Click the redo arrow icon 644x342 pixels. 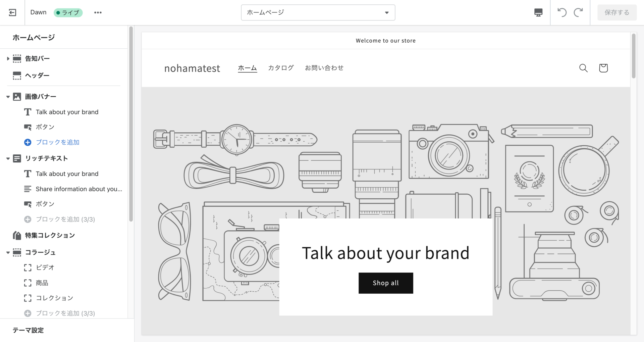coord(578,12)
